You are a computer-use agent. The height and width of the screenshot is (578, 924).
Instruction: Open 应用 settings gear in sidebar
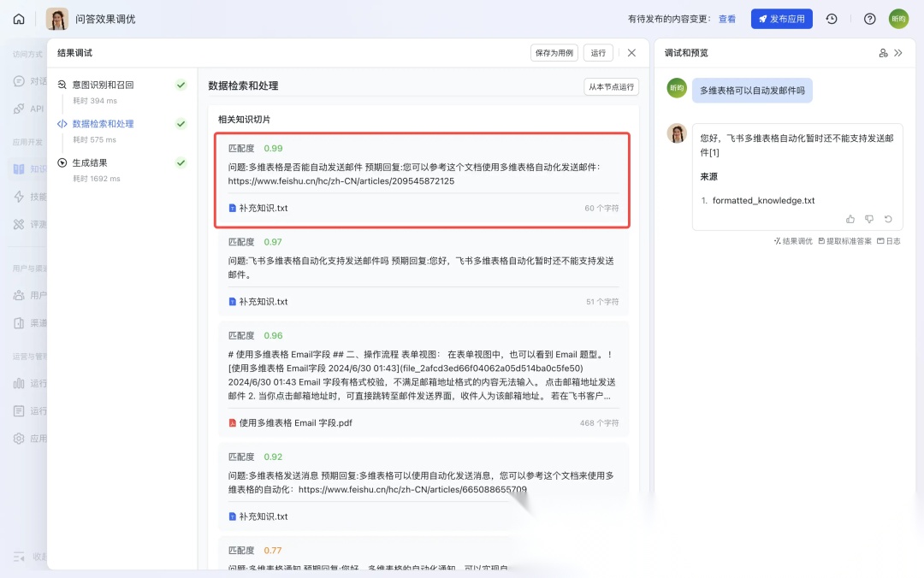pos(19,439)
